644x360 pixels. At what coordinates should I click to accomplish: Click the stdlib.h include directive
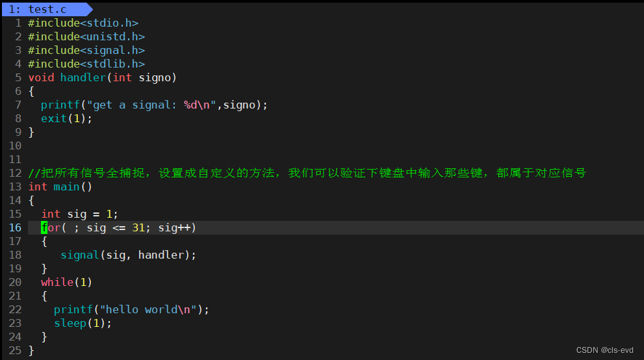[x=86, y=64]
